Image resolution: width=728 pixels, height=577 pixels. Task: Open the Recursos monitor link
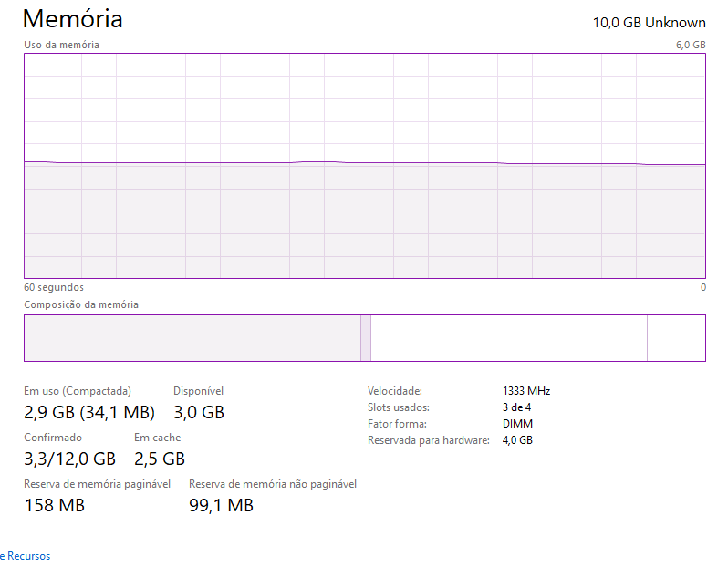pos(25,556)
